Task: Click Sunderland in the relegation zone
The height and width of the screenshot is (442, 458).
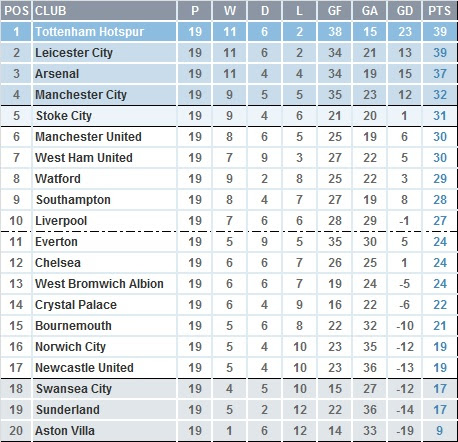Action: tap(68, 410)
